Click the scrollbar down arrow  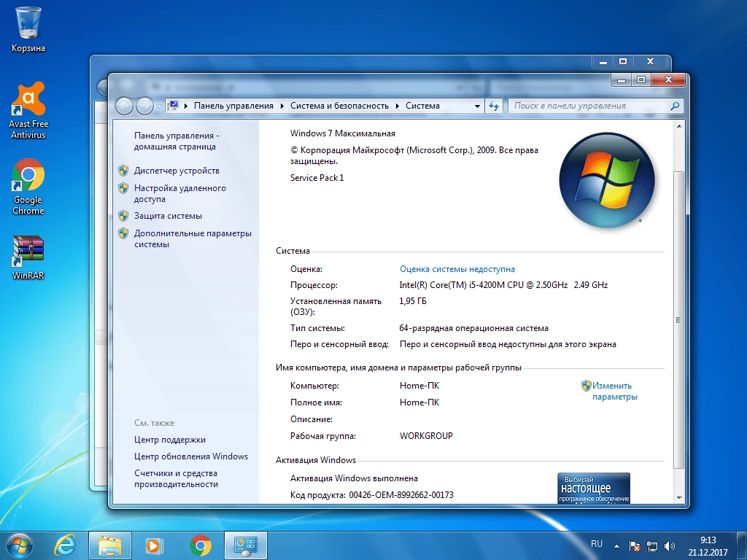click(679, 497)
